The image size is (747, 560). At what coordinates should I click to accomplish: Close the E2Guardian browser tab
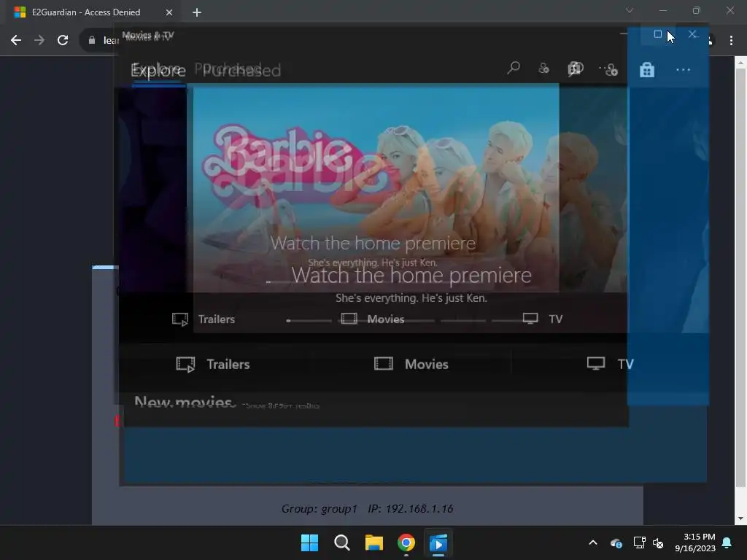click(169, 12)
